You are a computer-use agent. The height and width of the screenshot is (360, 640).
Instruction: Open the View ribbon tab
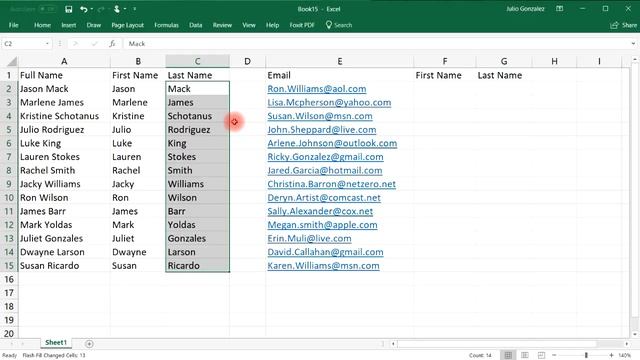click(249, 25)
